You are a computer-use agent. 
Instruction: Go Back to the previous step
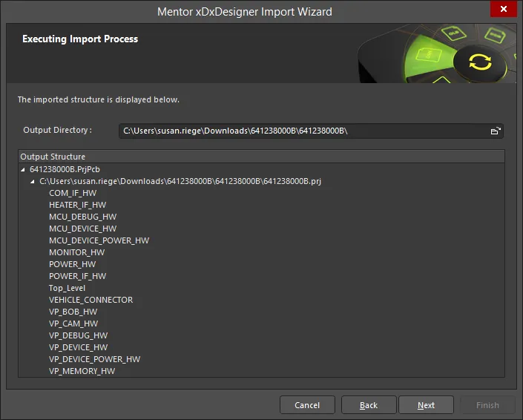click(x=369, y=405)
